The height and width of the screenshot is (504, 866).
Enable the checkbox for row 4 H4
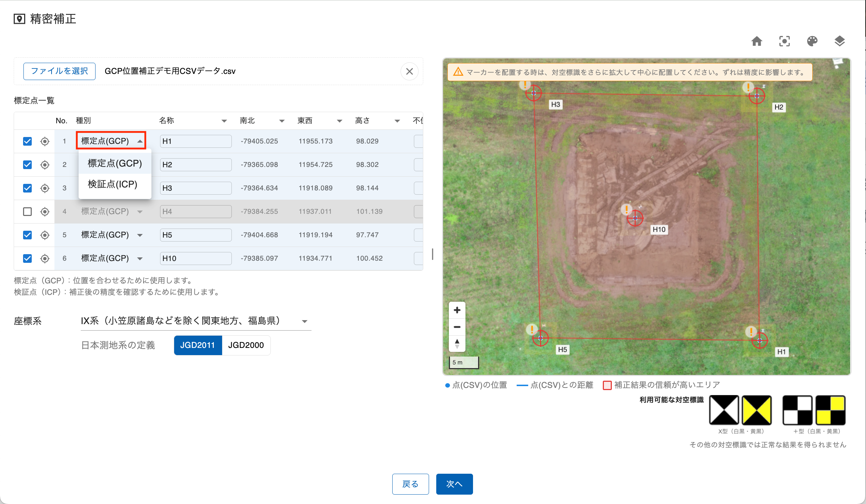[27, 212]
